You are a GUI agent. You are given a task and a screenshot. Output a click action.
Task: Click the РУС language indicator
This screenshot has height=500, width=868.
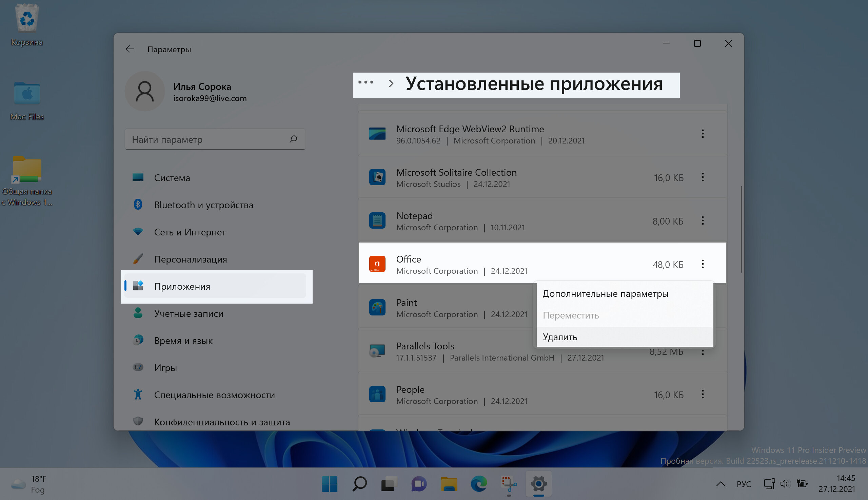tap(744, 484)
